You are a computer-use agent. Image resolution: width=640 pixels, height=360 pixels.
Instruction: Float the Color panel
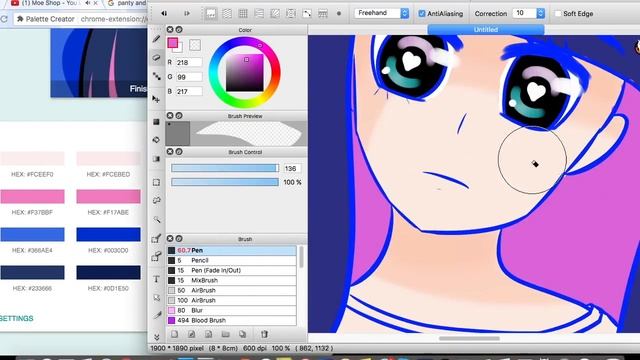tap(179, 29)
